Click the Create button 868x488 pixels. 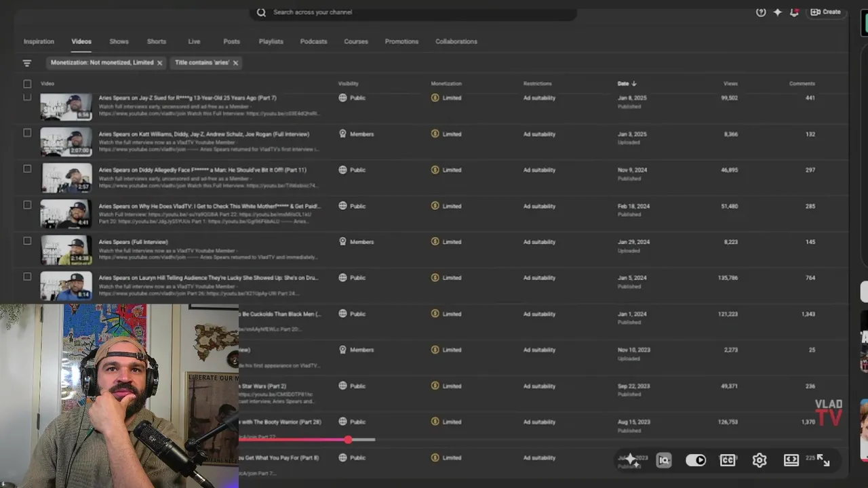click(825, 12)
